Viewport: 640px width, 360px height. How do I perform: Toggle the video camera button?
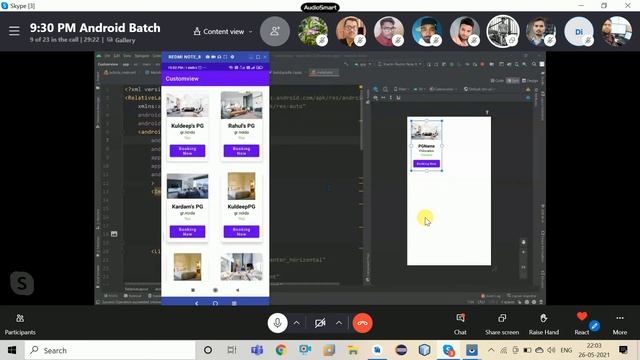(320, 323)
